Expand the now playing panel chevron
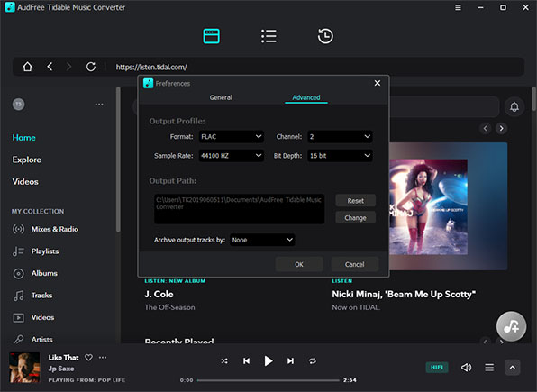The width and height of the screenshot is (537, 392). pos(513,368)
